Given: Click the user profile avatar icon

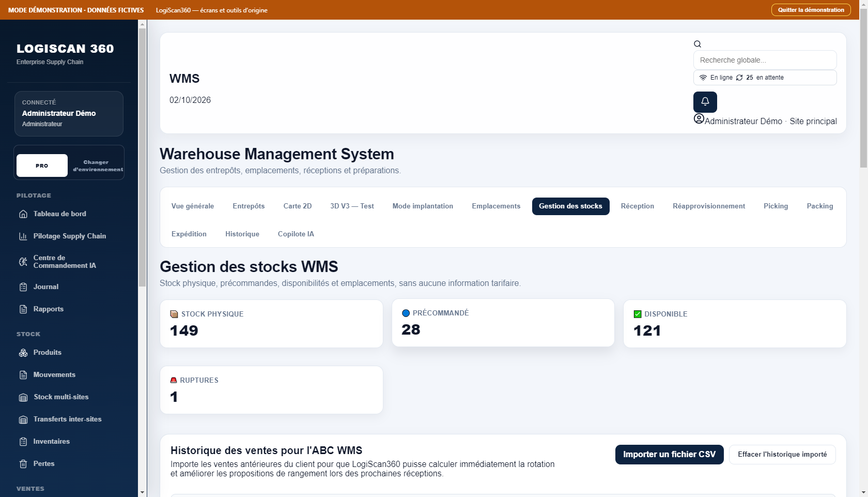Looking at the screenshot, I should click(x=699, y=118).
